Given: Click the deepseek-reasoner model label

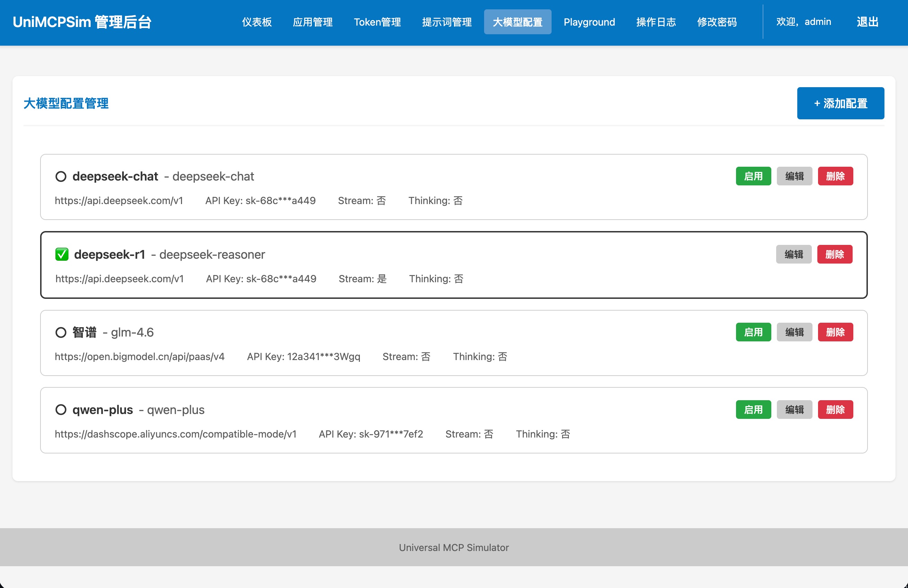Looking at the screenshot, I should (212, 254).
